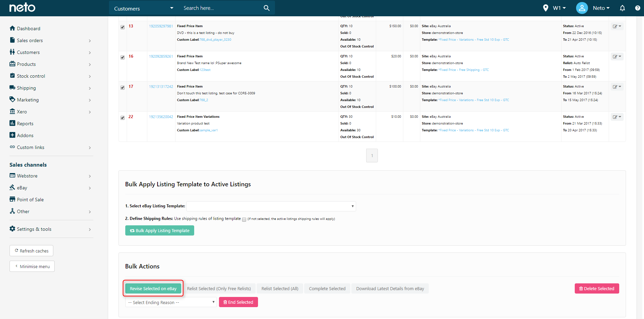This screenshot has width=644, height=319.
Task: Open the Select Ending Reason dropdown
Action: click(171, 302)
